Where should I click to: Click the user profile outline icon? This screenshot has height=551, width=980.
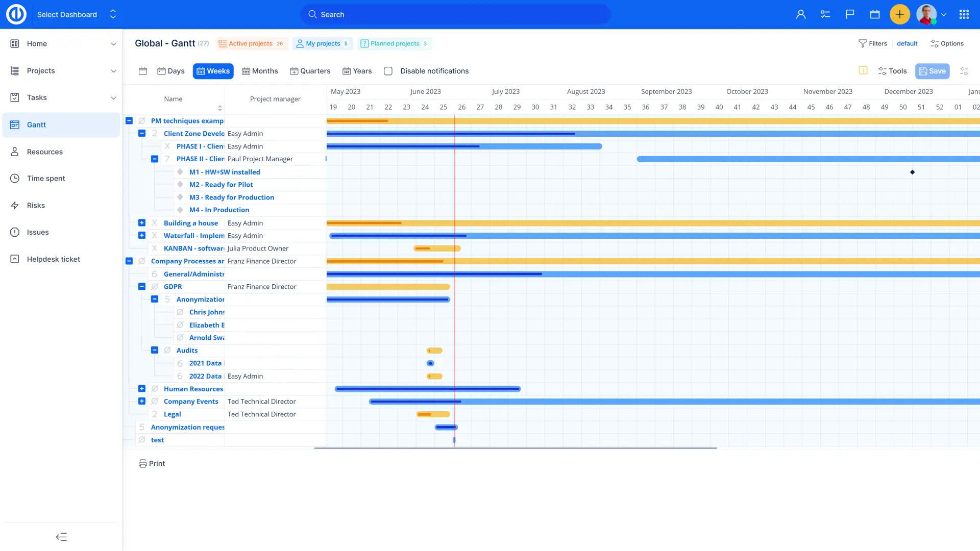(801, 14)
